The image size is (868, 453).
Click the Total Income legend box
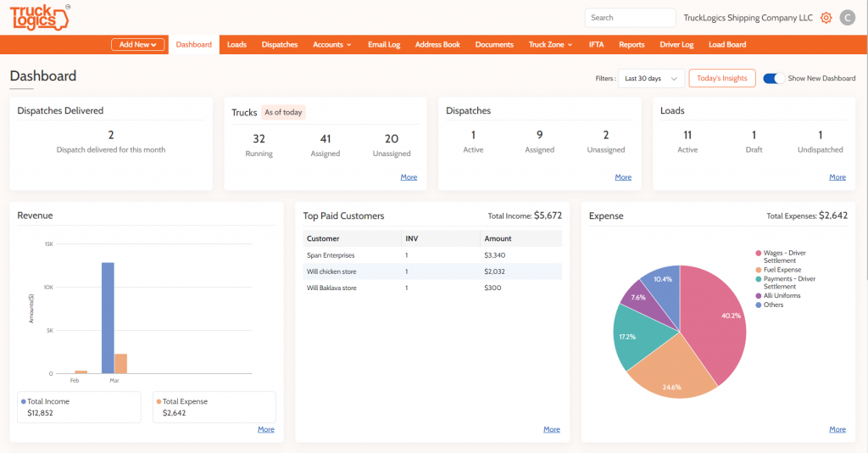click(x=79, y=407)
